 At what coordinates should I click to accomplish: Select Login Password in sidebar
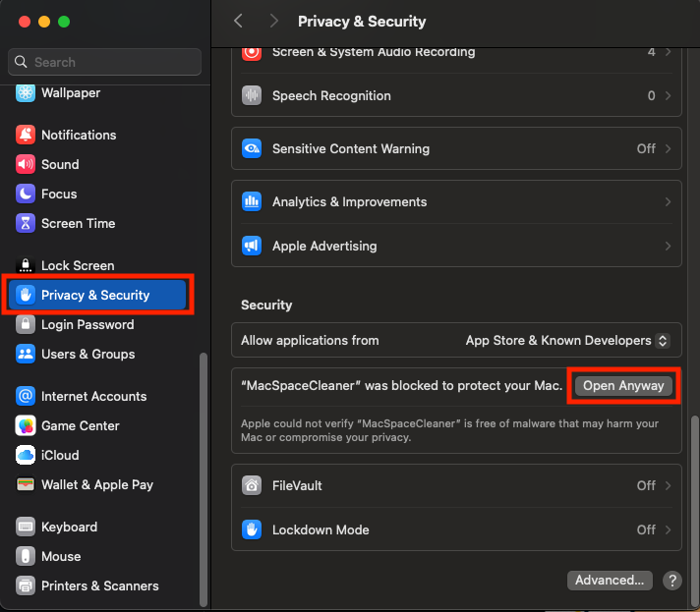tap(97, 324)
